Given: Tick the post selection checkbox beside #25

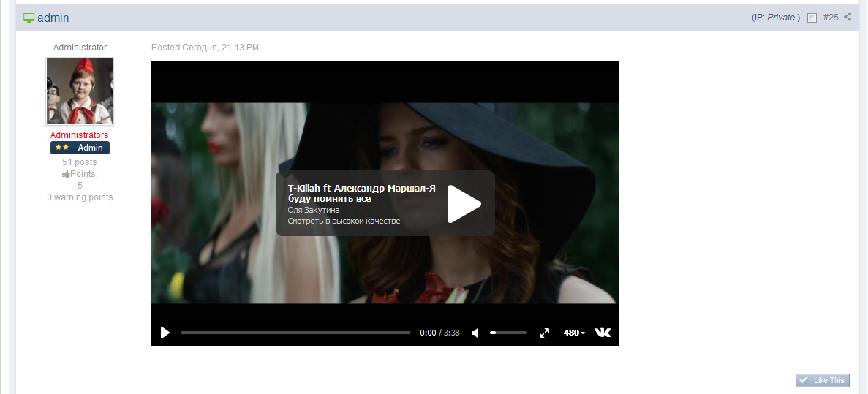Looking at the screenshot, I should coord(812,18).
